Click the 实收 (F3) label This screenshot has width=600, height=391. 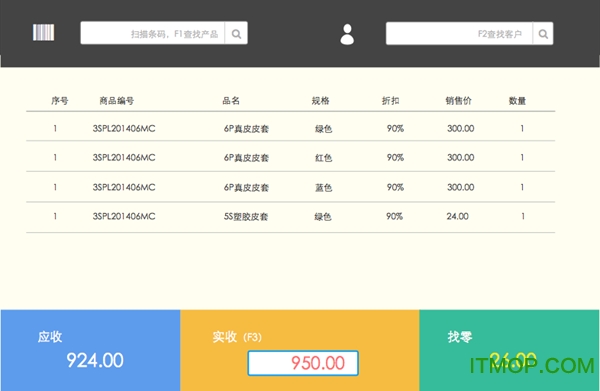point(237,337)
